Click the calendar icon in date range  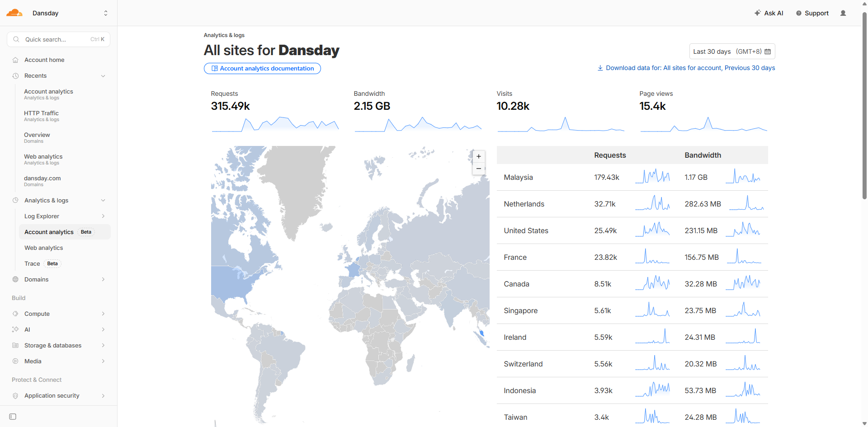768,52
